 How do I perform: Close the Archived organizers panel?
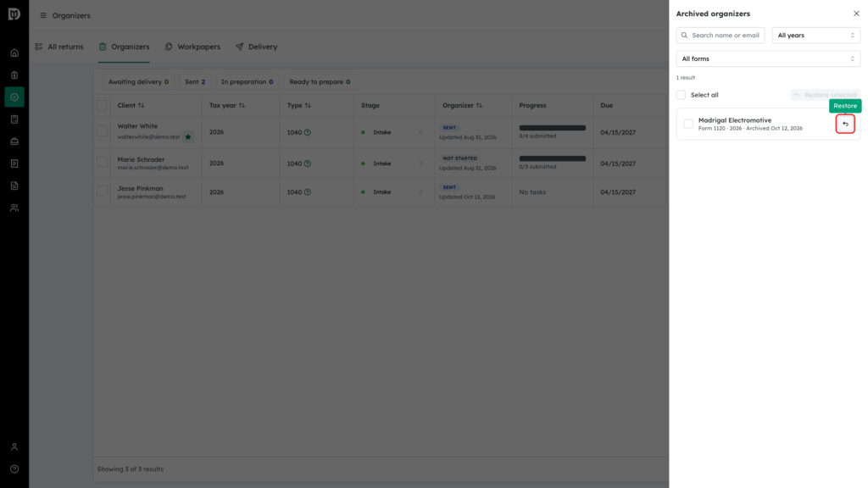[x=856, y=14]
